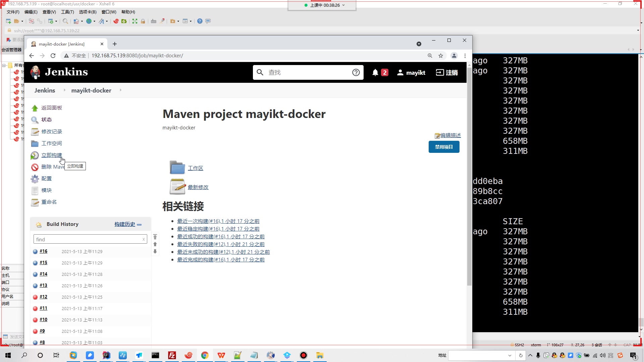Open the 最近失败的构建(#12) link
The width and height of the screenshot is (644, 362).
click(221, 244)
